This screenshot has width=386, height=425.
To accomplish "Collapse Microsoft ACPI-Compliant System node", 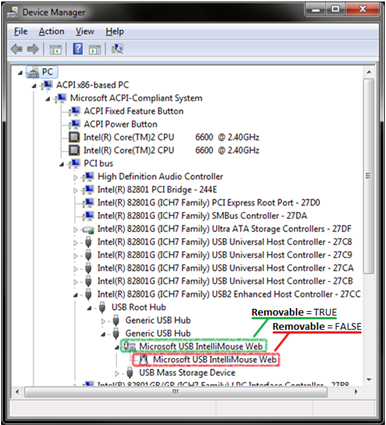I will point(48,99).
